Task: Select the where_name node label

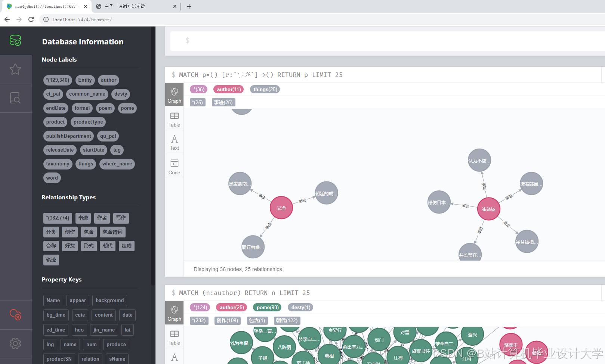Action: (117, 164)
